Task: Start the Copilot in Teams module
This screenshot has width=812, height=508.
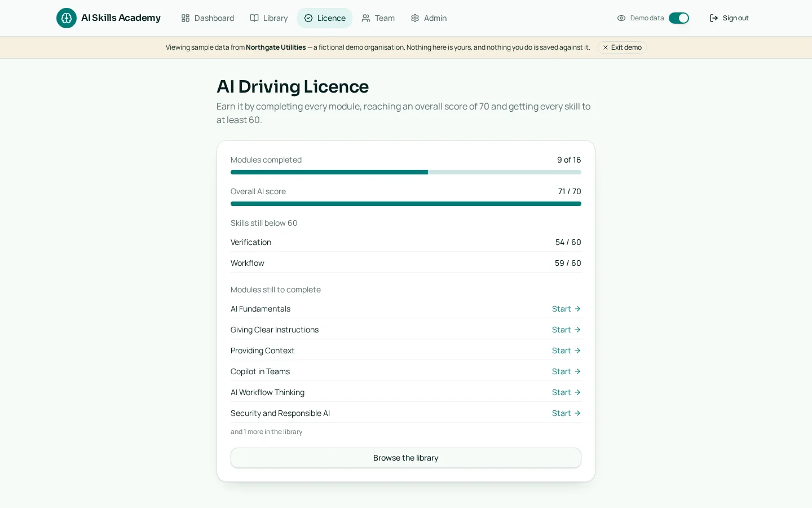Action: tap(566, 371)
